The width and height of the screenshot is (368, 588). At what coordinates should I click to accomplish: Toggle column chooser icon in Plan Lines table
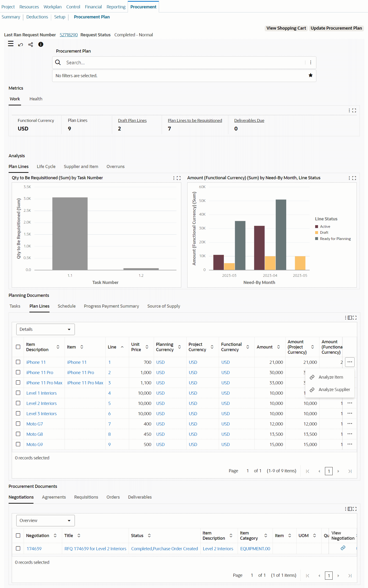tap(350, 318)
